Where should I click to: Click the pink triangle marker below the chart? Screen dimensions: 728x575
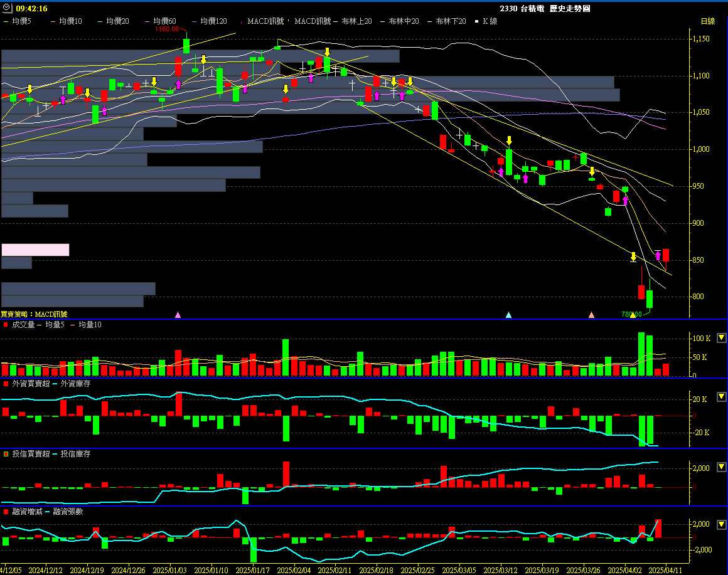coord(591,315)
